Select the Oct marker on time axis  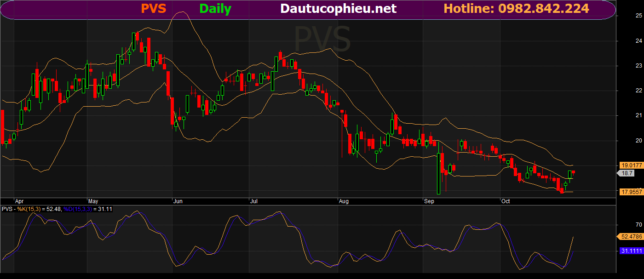pos(506,201)
